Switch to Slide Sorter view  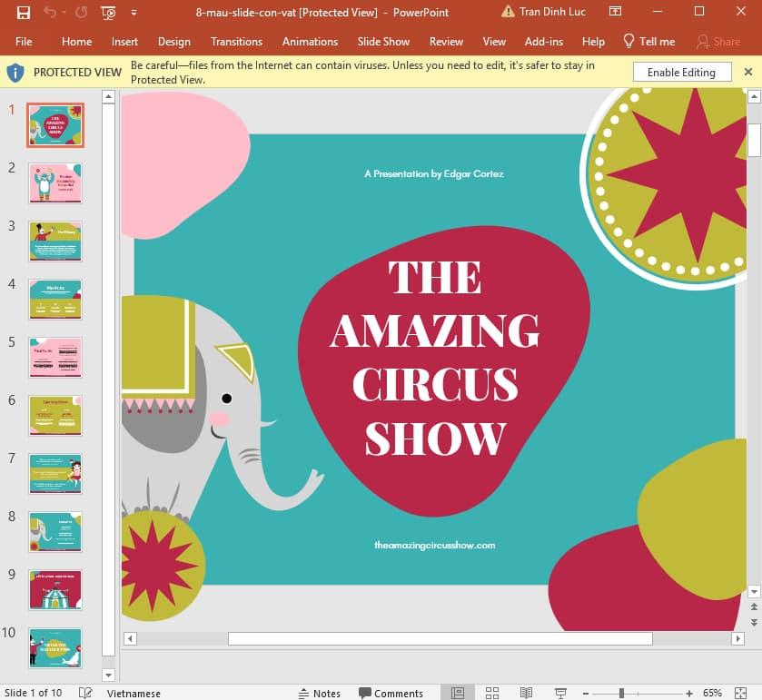pyautogui.click(x=492, y=693)
